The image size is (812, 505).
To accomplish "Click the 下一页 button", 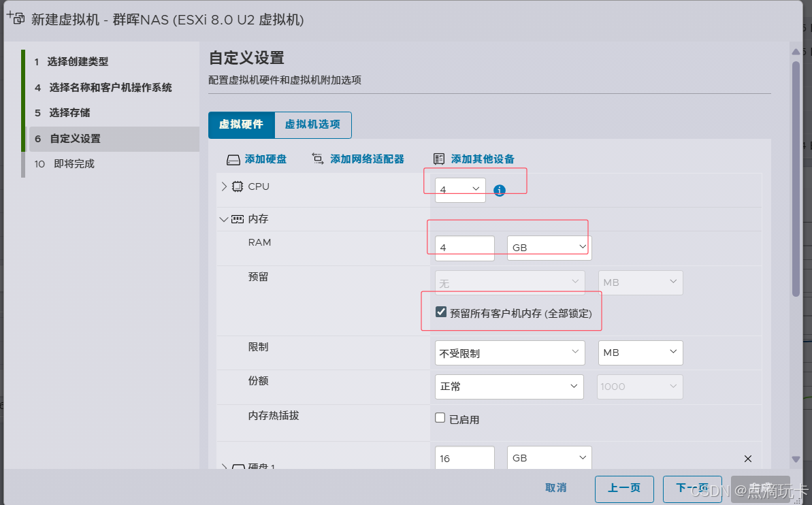I will pos(692,489).
